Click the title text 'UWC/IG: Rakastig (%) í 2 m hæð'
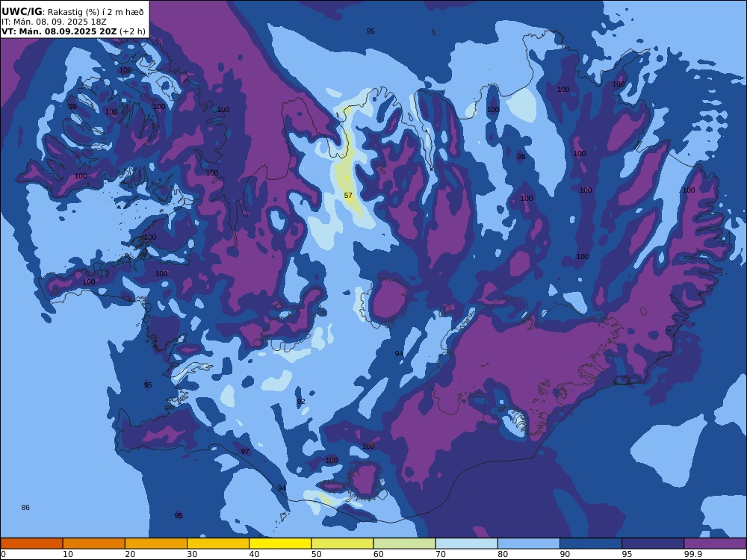747x560 pixels. [x=72, y=12]
